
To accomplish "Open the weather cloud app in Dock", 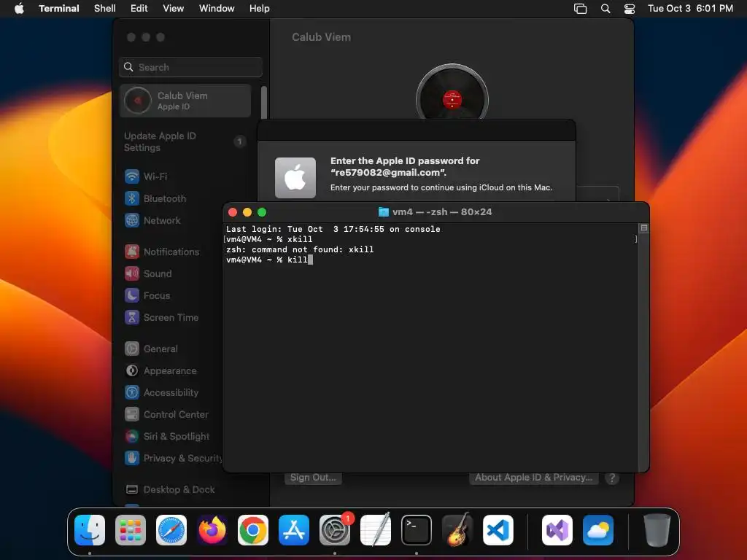I will click(x=598, y=530).
